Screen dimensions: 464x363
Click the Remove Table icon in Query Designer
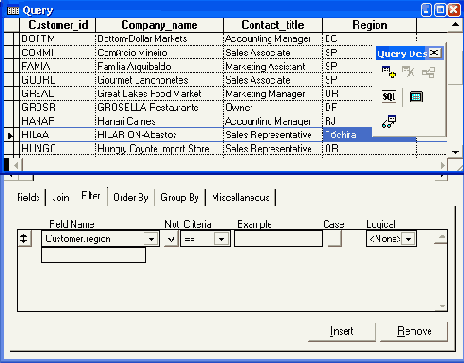[x=408, y=72]
